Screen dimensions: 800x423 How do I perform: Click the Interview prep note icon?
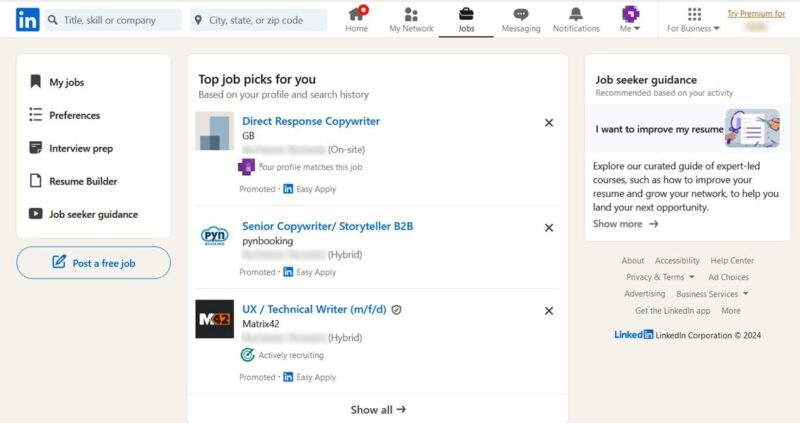[x=35, y=147]
